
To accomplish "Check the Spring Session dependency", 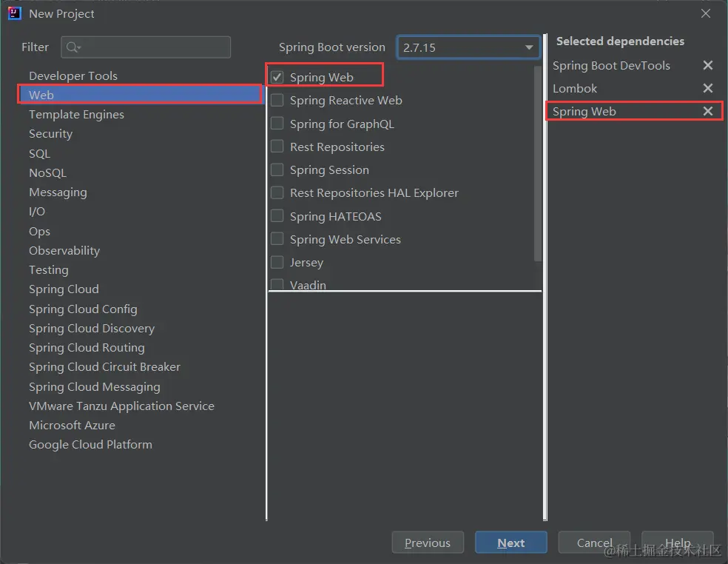I will pos(277,170).
